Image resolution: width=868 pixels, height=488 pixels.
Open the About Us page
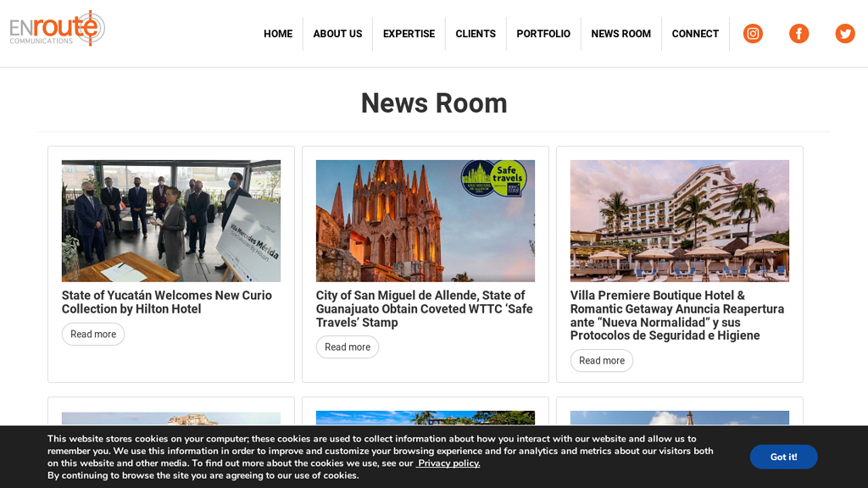tap(337, 34)
